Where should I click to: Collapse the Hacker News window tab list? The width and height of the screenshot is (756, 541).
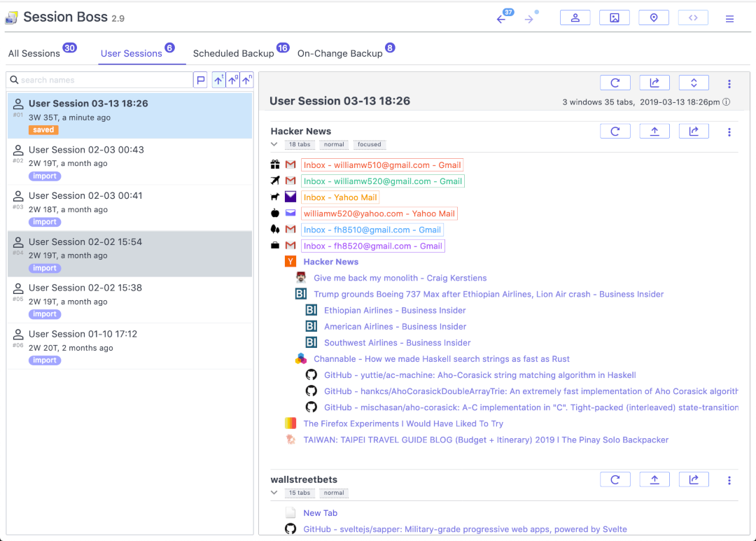[x=274, y=144]
